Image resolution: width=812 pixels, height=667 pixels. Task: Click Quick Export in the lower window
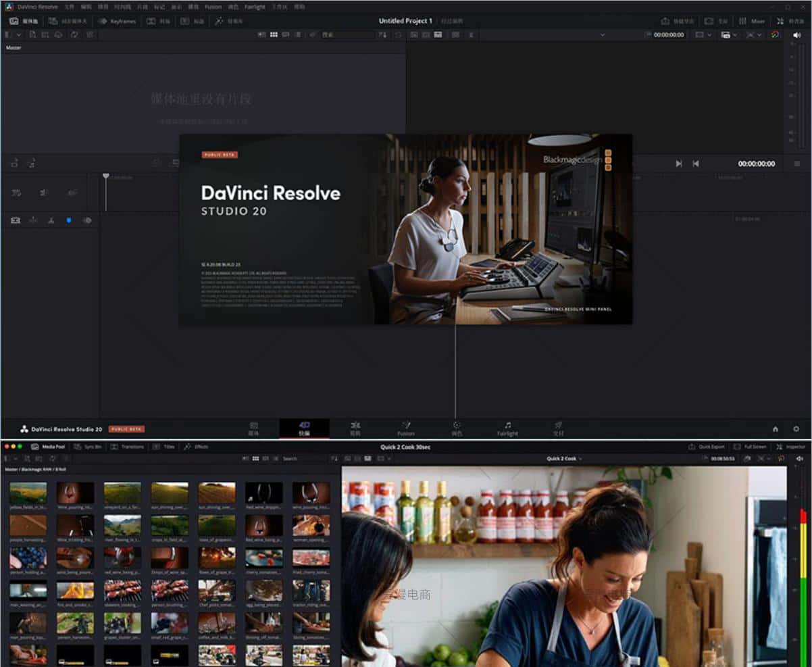(707, 447)
